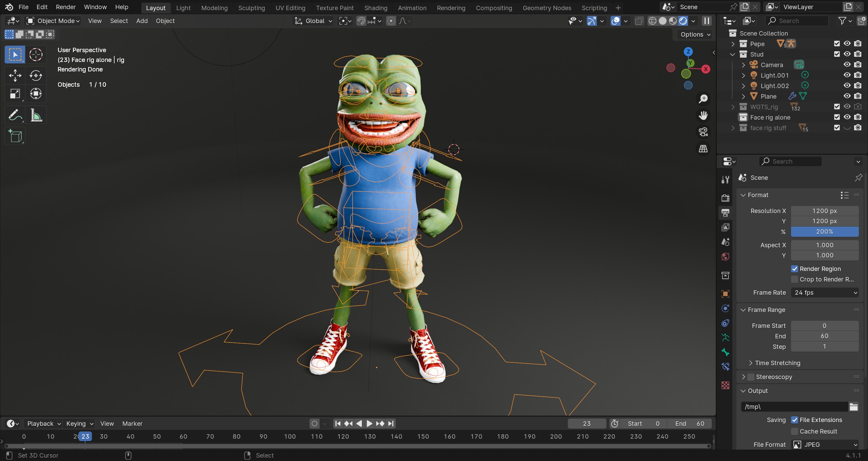868x461 pixels.
Task: Switch to solid viewport shading
Action: click(663, 21)
